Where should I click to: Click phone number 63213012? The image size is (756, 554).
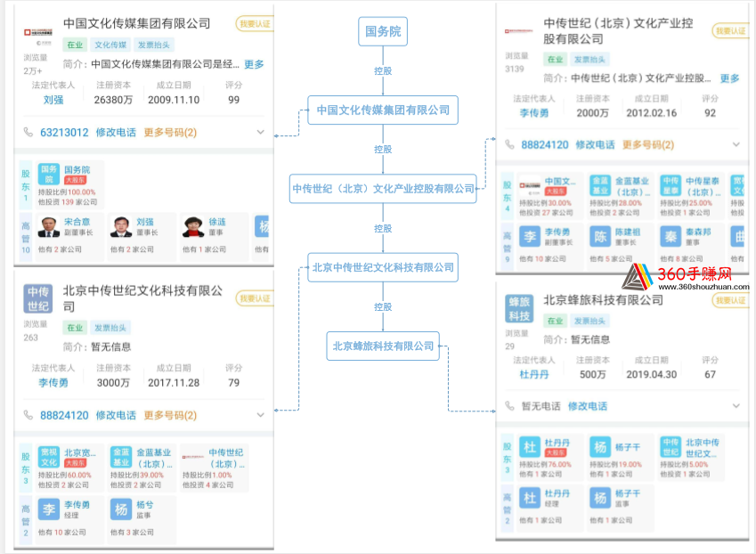pyautogui.click(x=64, y=133)
